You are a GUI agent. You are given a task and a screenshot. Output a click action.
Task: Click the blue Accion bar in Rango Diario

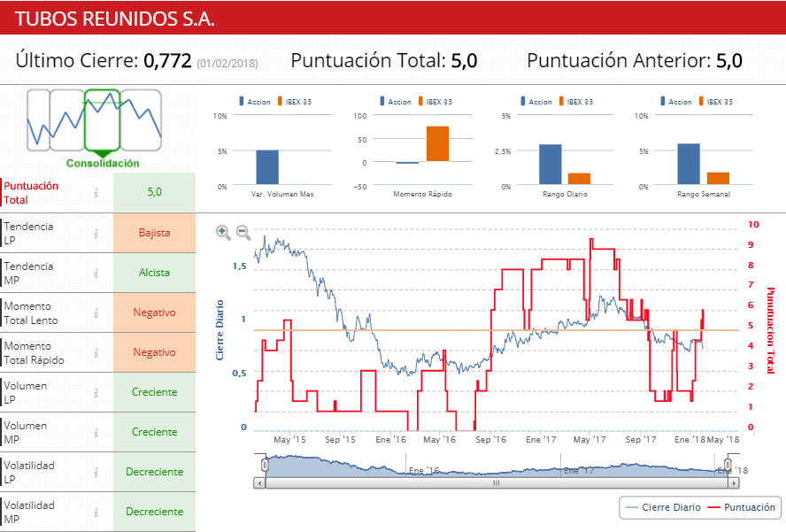[x=551, y=165]
